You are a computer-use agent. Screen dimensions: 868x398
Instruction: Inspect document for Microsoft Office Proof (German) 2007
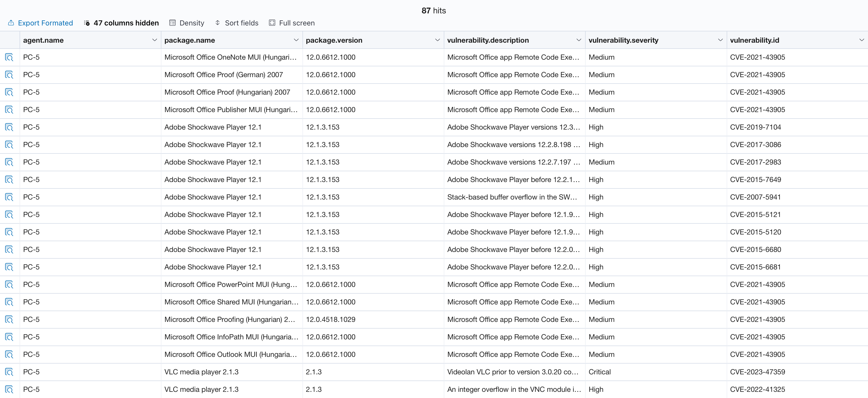point(9,75)
